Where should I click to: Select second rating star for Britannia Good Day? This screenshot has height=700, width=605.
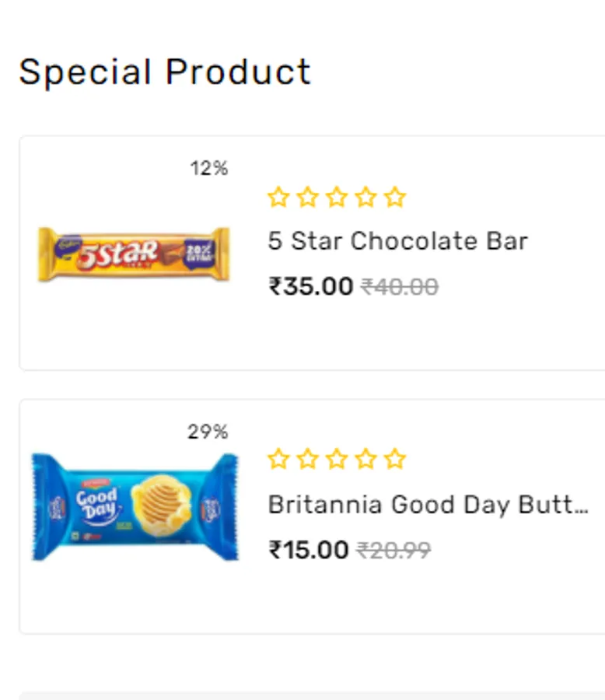click(307, 459)
